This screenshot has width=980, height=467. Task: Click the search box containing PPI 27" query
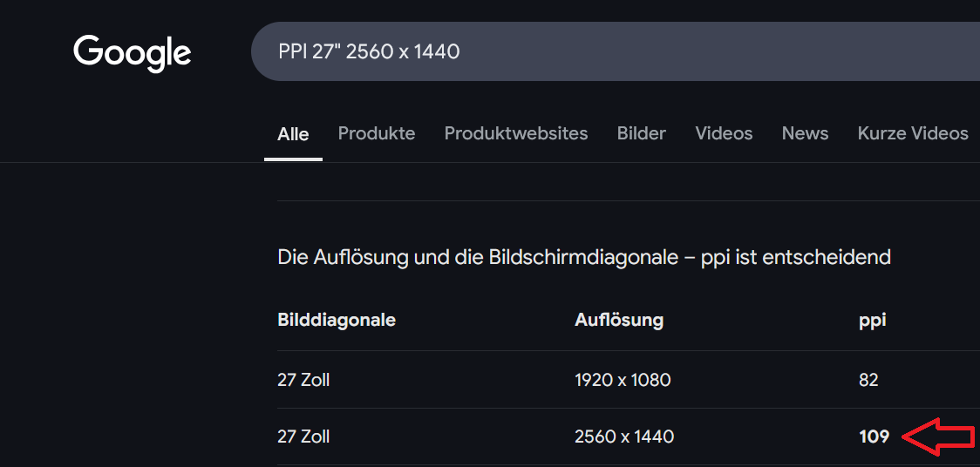pyautogui.click(x=610, y=51)
